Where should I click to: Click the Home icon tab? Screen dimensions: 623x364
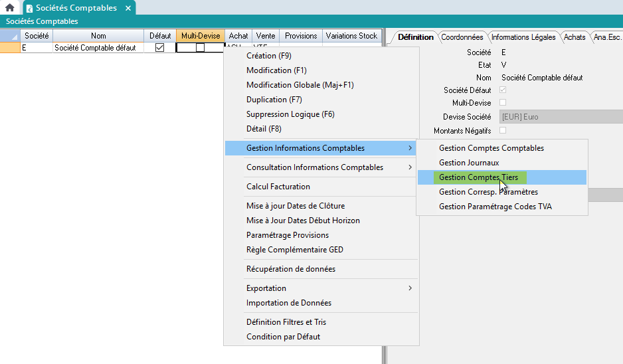tap(10, 8)
